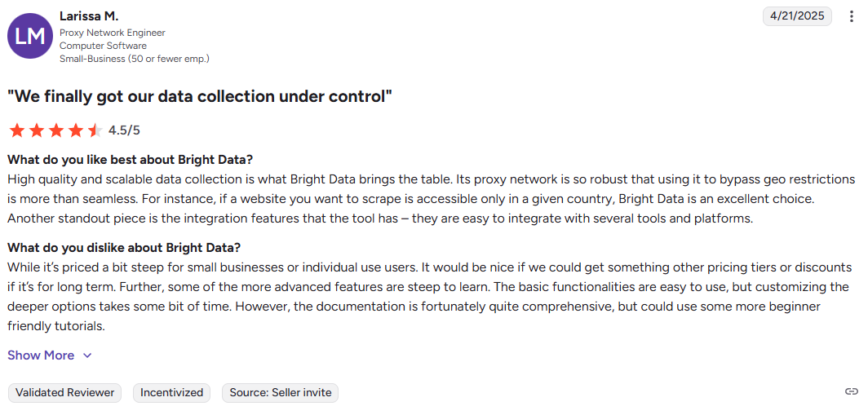Click the first red rating star

pyautogui.click(x=17, y=130)
